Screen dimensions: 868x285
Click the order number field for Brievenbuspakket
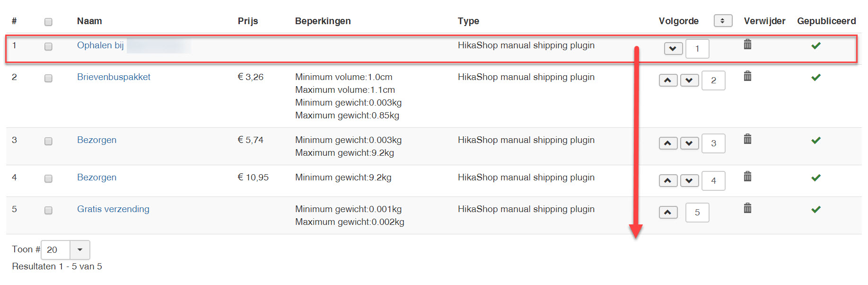coord(713,80)
